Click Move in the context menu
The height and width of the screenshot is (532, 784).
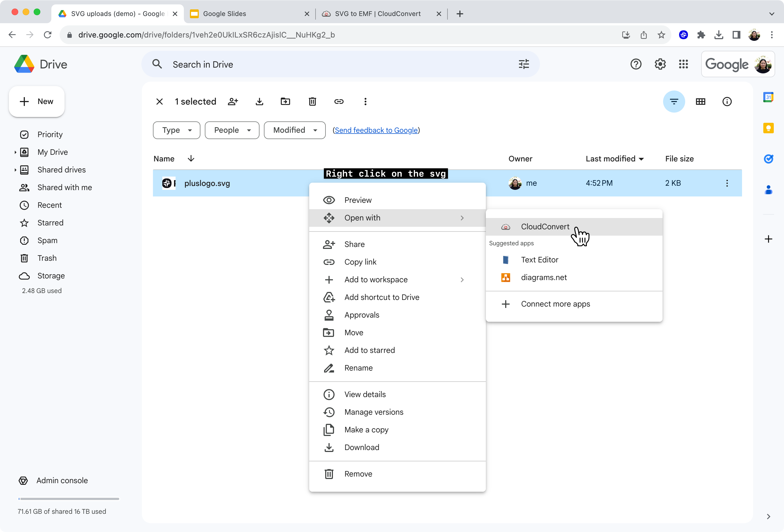[x=397, y=332]
